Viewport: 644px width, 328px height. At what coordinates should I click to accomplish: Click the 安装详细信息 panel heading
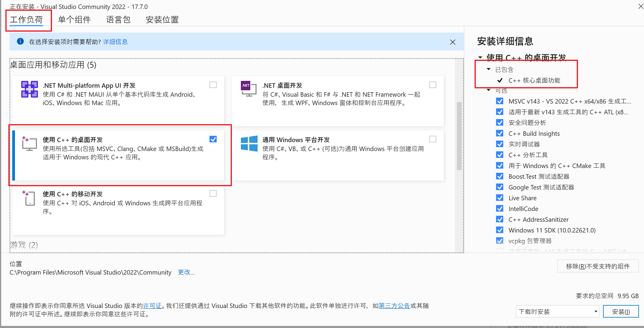(x=505, y=41)
